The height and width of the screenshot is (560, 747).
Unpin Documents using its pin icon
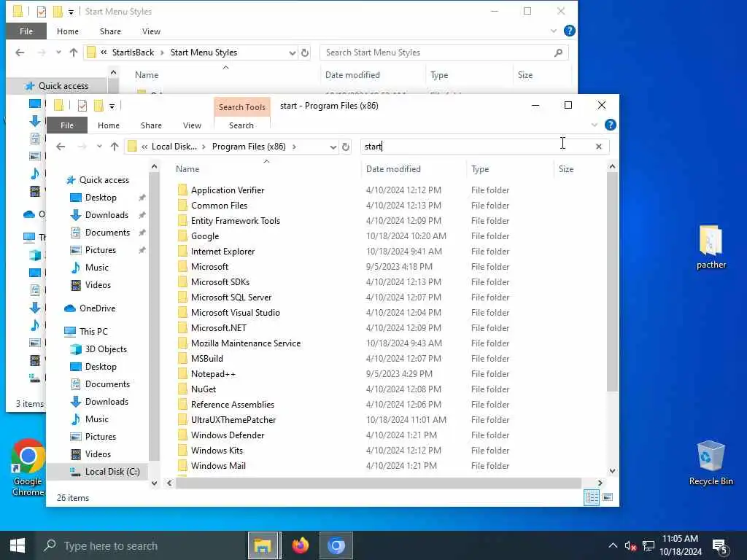tap(142, 233)
